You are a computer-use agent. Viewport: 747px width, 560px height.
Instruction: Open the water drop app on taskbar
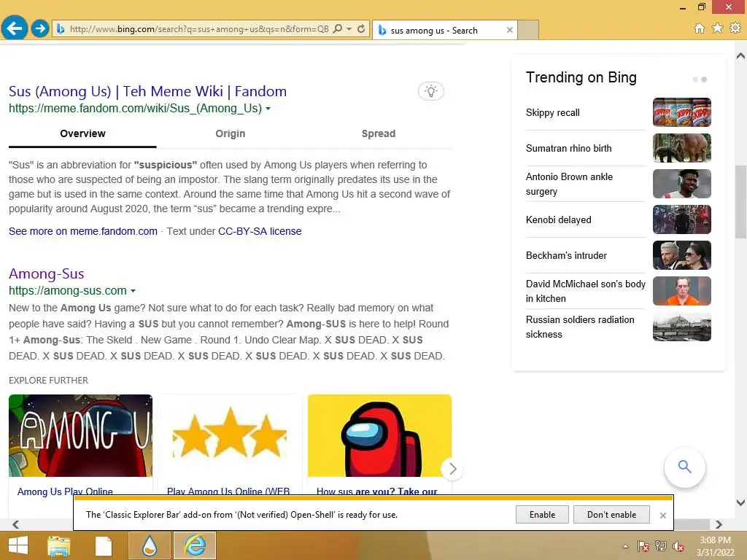click(x=150, y=545)
